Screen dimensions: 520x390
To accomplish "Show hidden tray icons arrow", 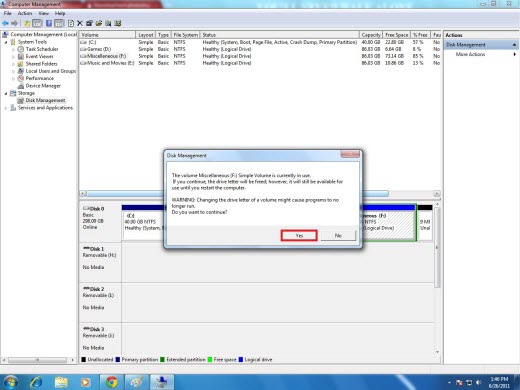I will (x=449, y=382).
